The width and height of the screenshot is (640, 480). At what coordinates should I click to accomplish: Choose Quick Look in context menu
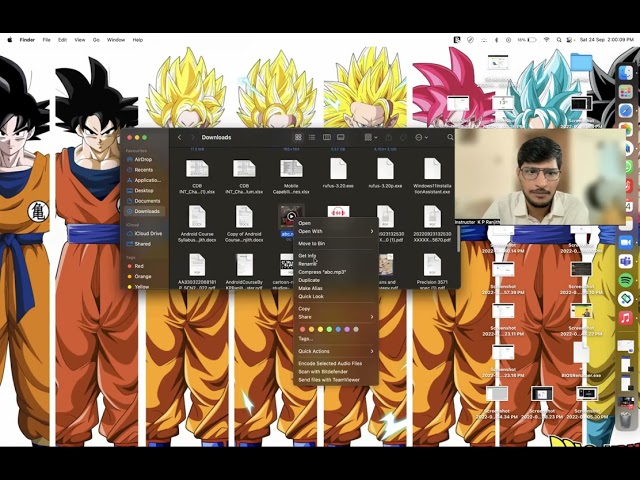click(x=336, y=297)
